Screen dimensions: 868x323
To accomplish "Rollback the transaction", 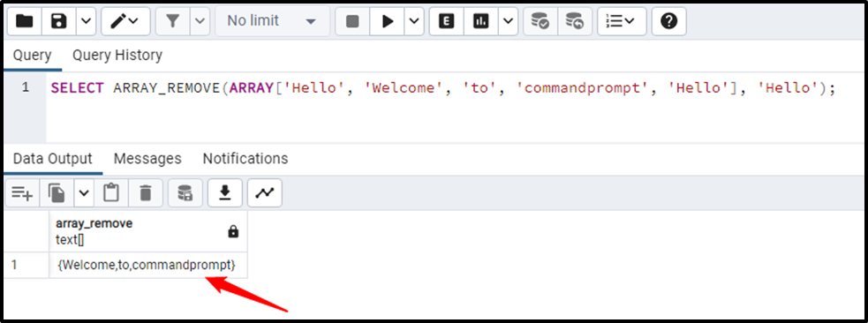I will 575,21.
